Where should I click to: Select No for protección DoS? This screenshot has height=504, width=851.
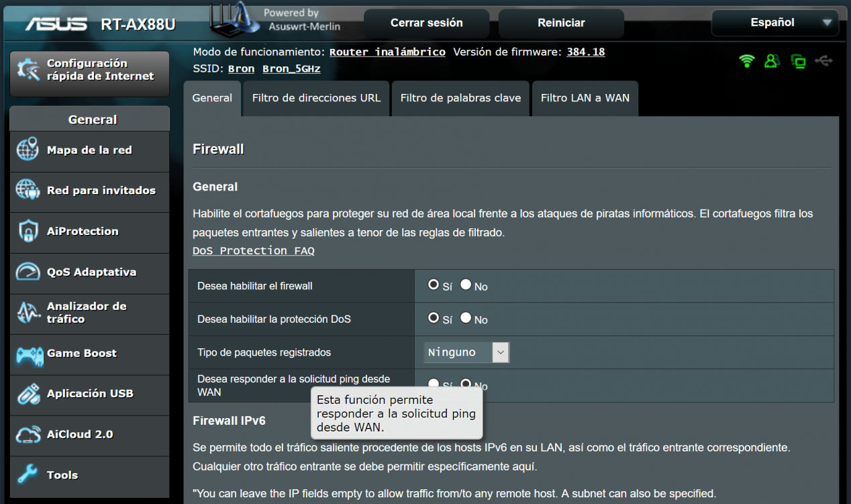466,318
